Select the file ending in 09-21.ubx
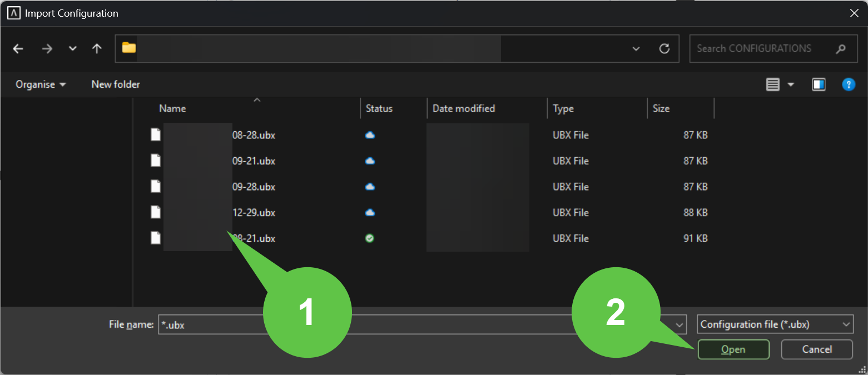The width and height of the screenshot is (868, 375). click(x=254, y=161)
